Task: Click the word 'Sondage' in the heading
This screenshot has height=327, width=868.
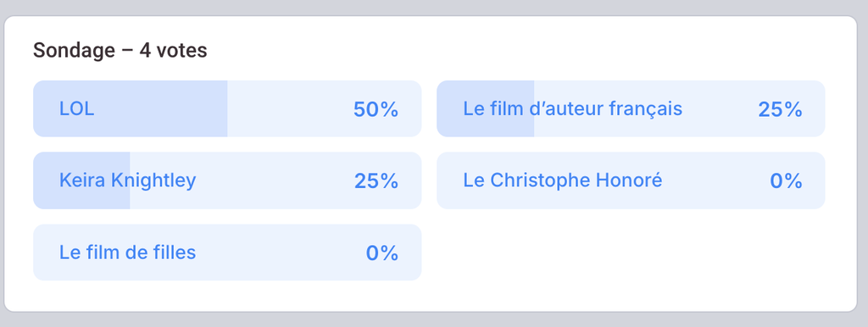Action: [x=75, y=51]
